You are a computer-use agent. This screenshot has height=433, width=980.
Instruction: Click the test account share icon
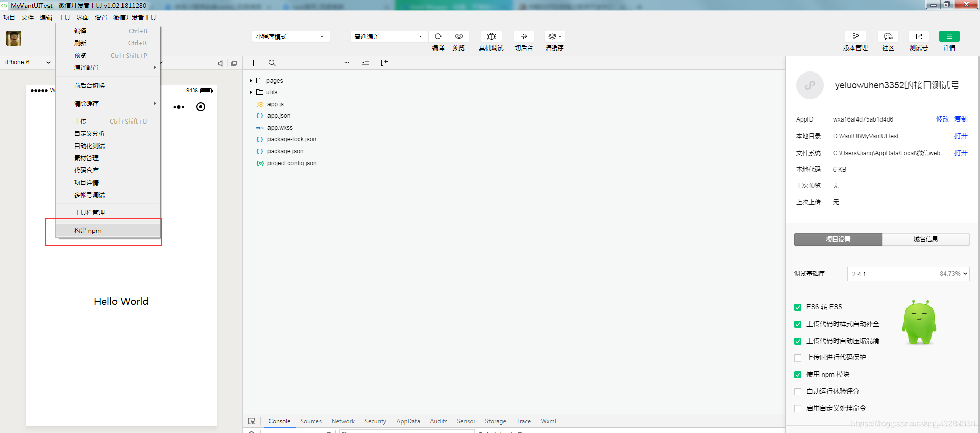[919, 36]
